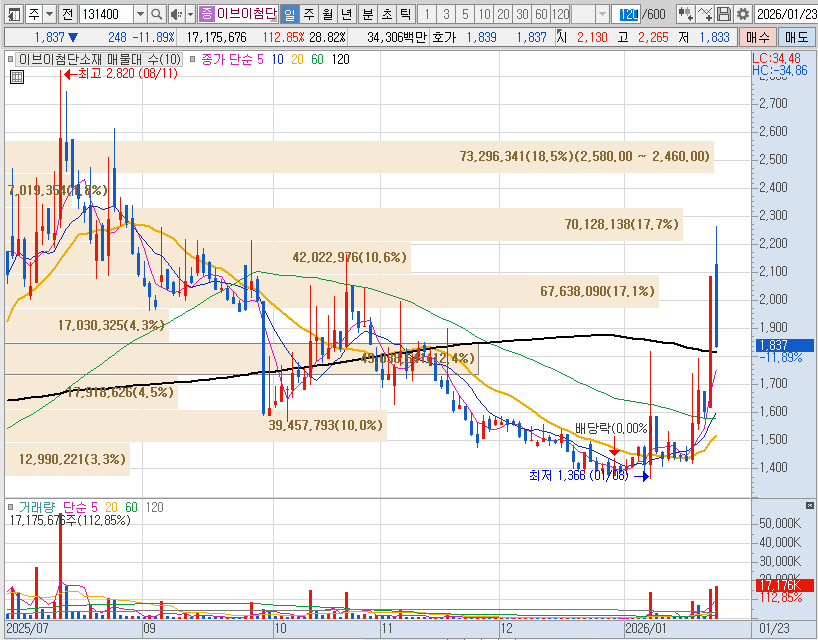818x640 pixels.
Task: Select the 틱 tick period toggle
Action: click(405, 14)
